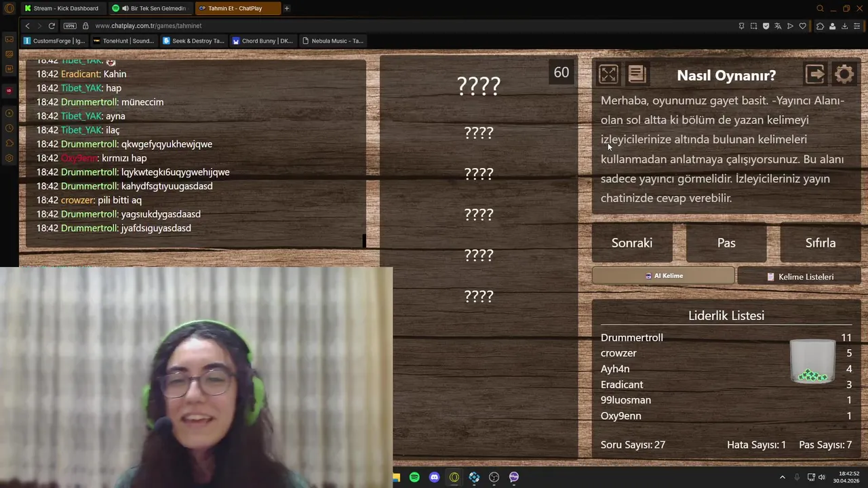Open Discord from the taskbar

pos(435,477)
